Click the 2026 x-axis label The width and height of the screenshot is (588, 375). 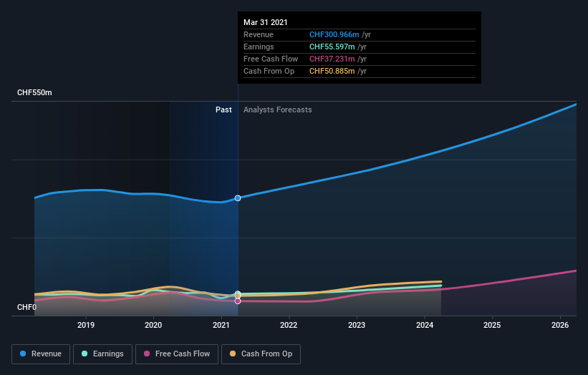pyautogui.click(x=560, y=325)
